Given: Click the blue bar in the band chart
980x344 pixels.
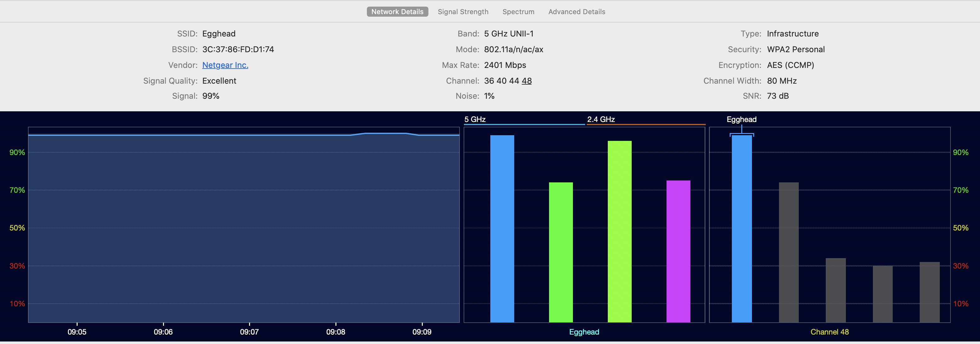Looking at the screenshot, I should click(x=502, y=229).
